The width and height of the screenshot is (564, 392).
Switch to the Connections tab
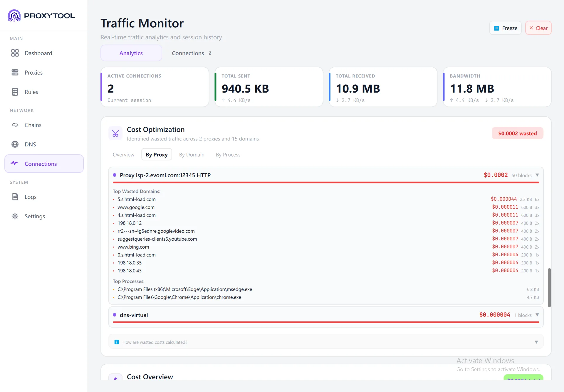pos(191,53)
